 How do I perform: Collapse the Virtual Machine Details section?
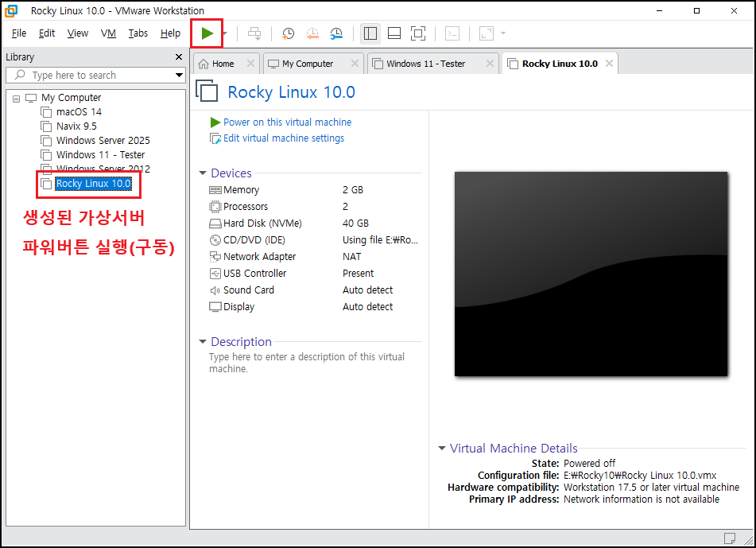442,448
